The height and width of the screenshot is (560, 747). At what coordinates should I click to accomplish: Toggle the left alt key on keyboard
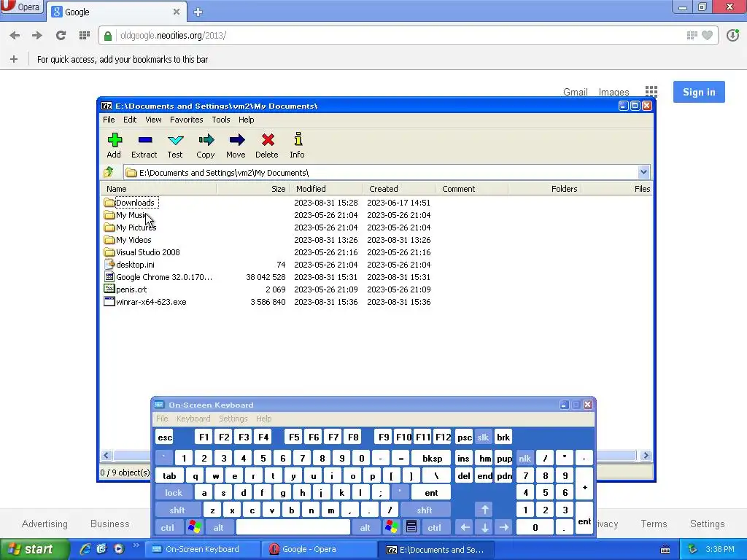pyautogui.click(x=219, y=527)
